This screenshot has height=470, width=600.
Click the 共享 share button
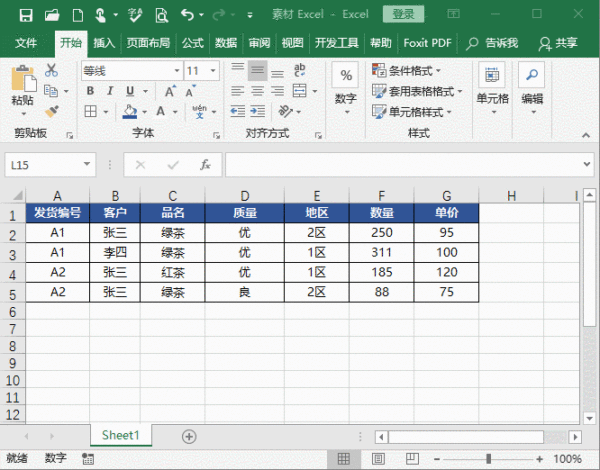pos(558,43)
